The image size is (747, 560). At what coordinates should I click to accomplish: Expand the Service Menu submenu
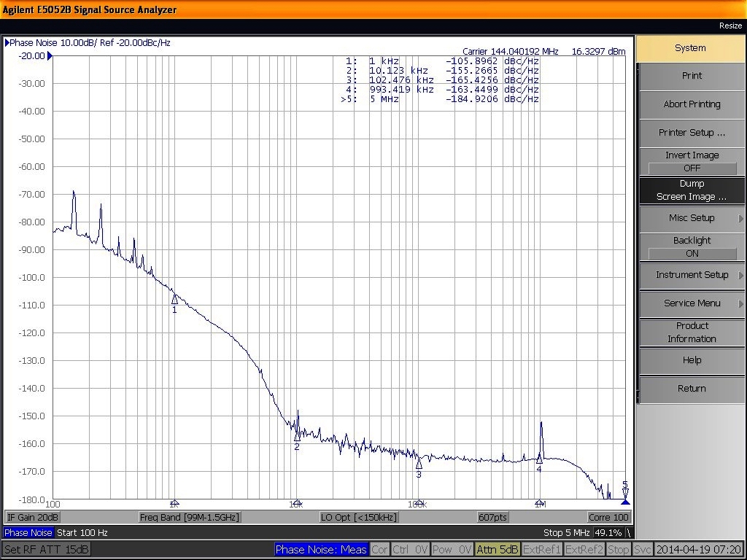tap(692, 303)
